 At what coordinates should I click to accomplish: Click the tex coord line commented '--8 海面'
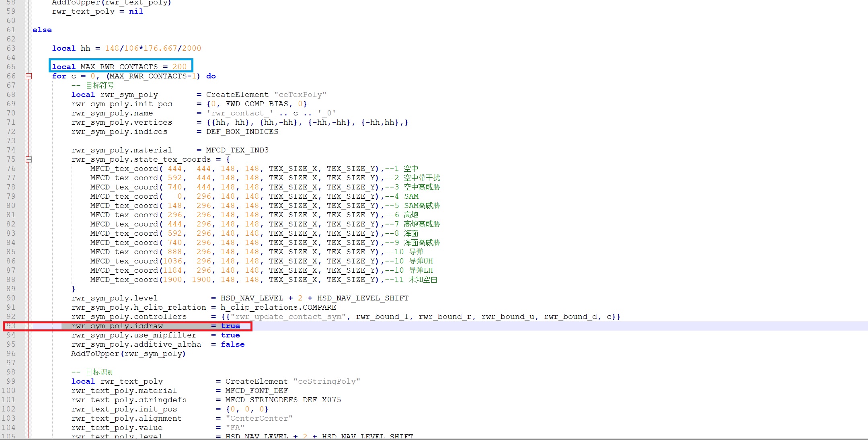(254, 233)
